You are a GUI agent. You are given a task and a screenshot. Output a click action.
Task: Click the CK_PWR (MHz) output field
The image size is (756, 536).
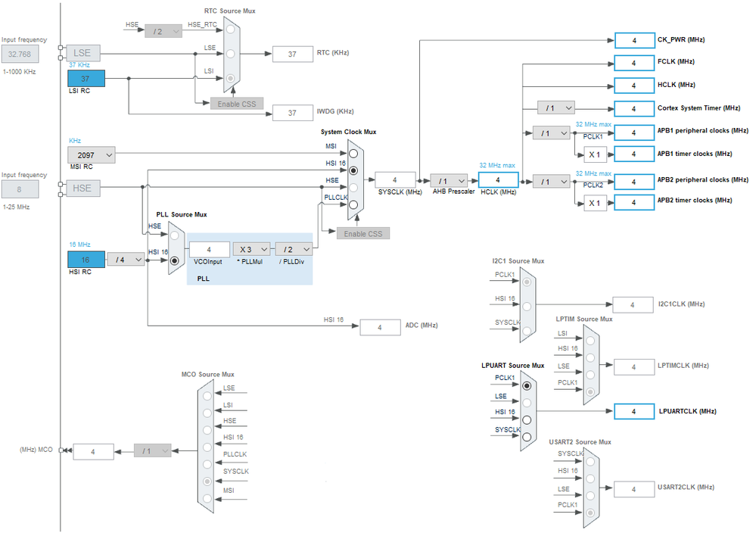pos(634,41)
